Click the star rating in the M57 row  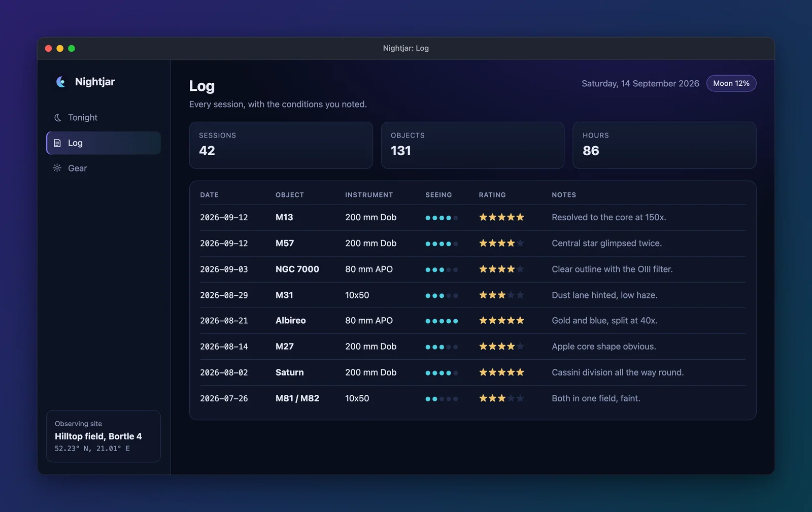click(501, 243)
